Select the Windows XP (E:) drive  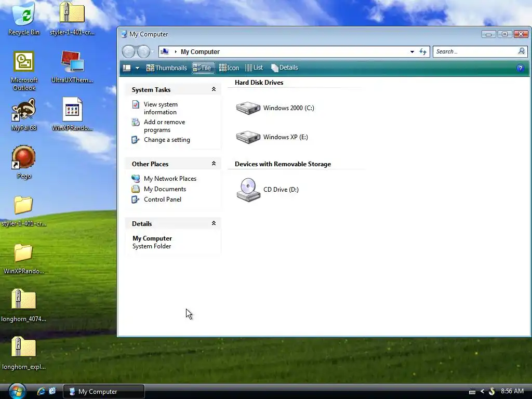click(272, 137)
